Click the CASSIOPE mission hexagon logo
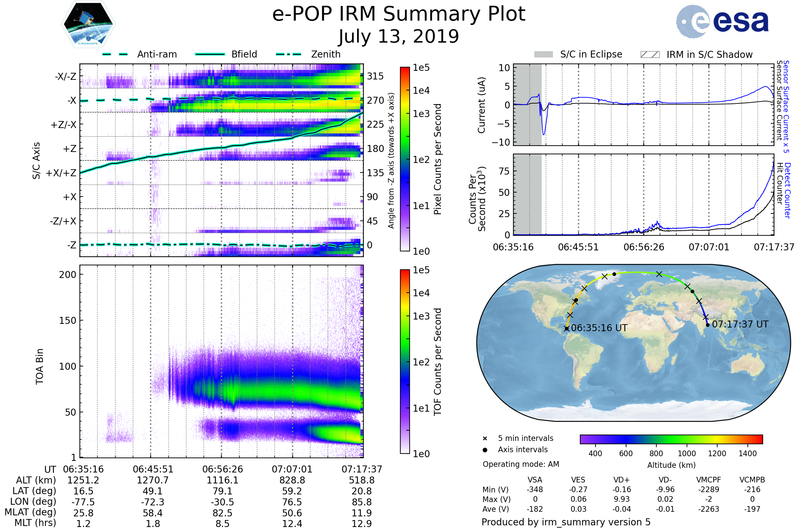798x532 pixels. click(88, 24)
